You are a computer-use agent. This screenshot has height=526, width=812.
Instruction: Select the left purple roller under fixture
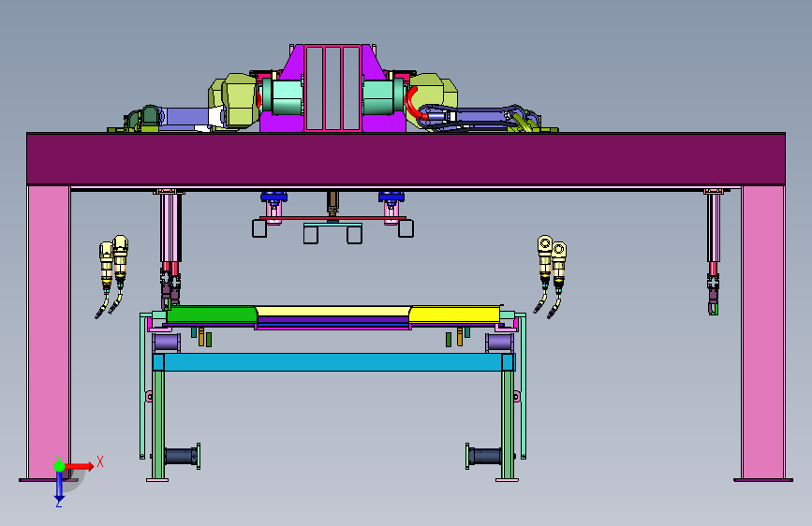pos(166,343)
